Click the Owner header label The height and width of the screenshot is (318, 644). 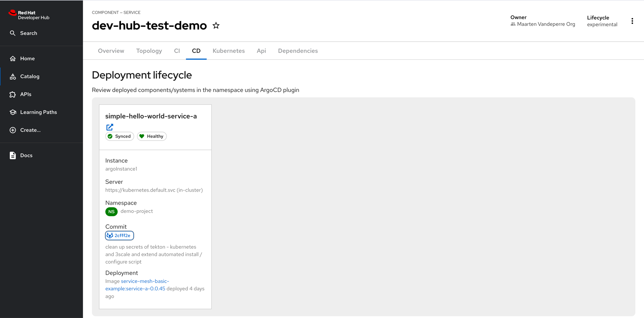[519, 17]
